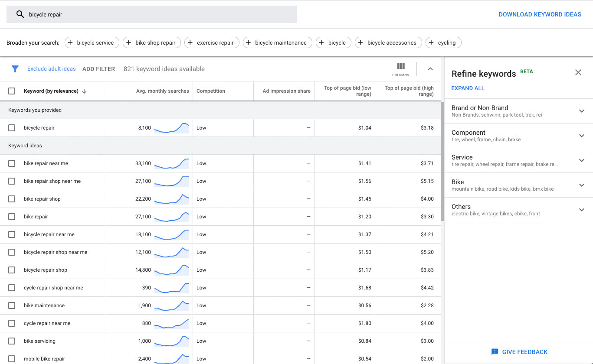Screen dimensions: 593x364
Task: Click Add Filter
Action: point(98,69)
